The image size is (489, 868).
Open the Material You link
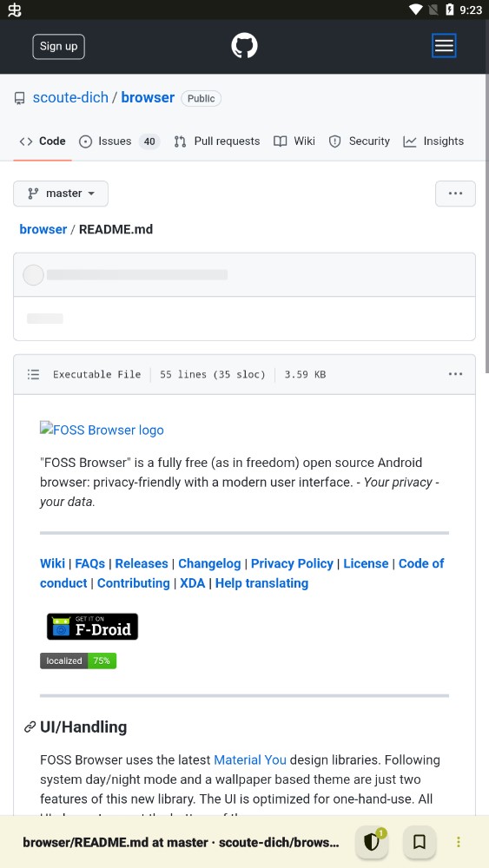(250, 760)
